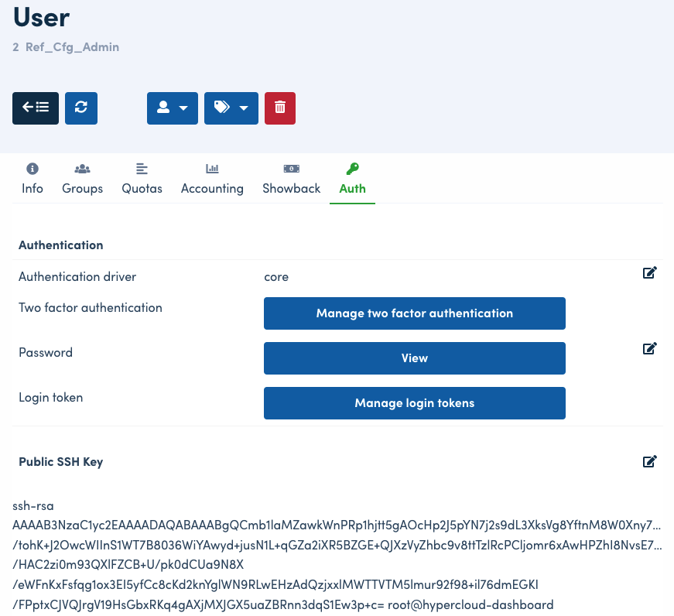
Task: Select the Quotas tab
Action: [x=142, y=180]
